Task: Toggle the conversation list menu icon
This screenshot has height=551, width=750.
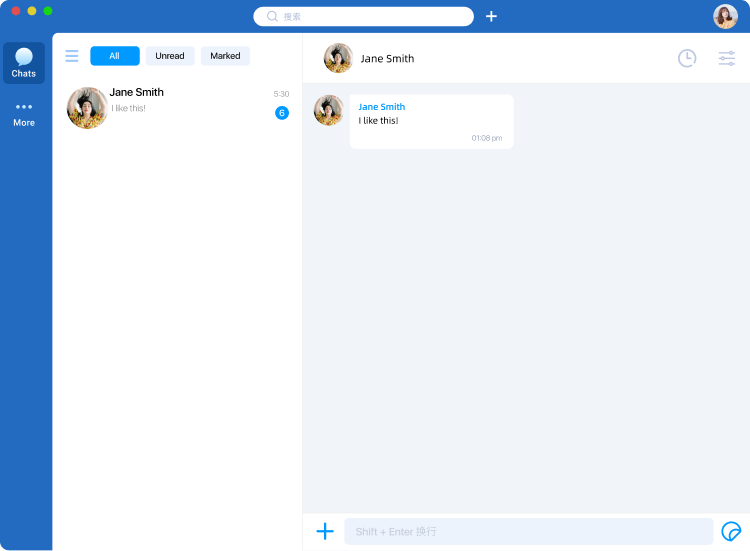Action: [x=72, y=56]
